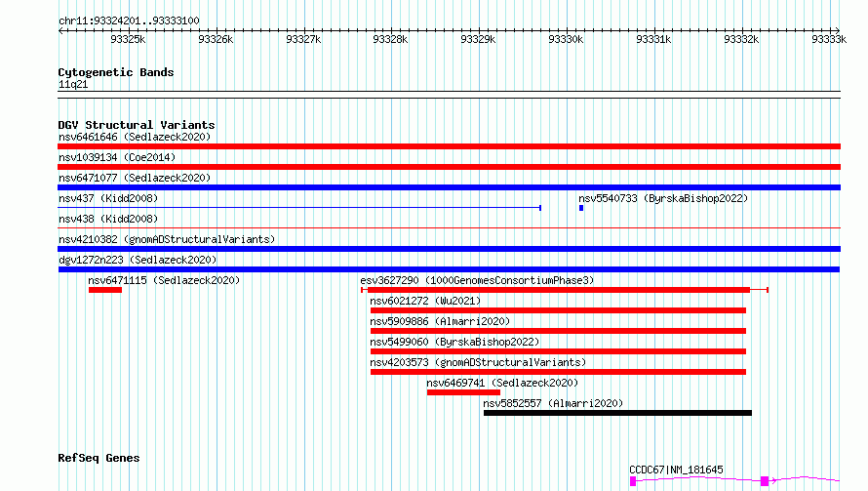This screenshot has height=491, width=868.
Task: Click the nsv6471115 (Sedlazeck2020) label
Action: pyautogui.click(x=164, y=280)
